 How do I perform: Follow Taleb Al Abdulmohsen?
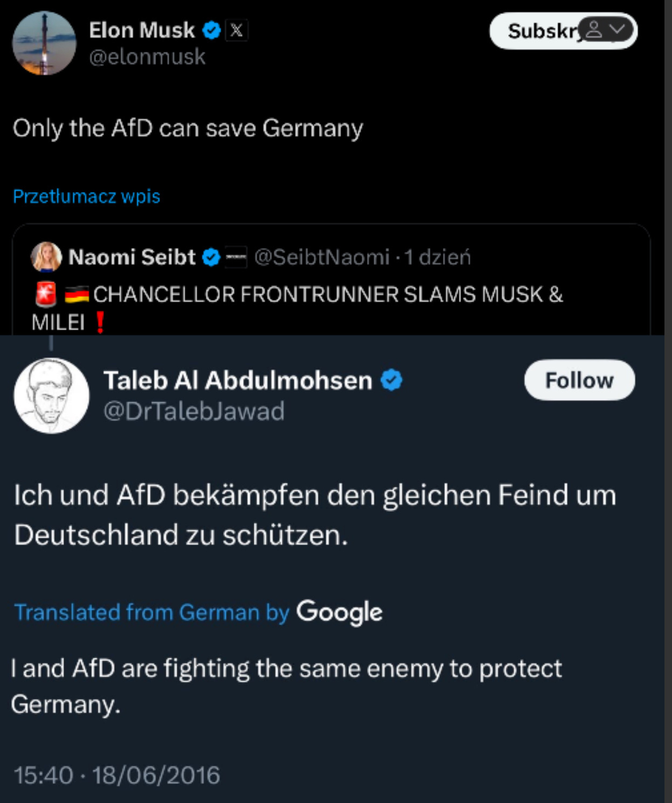[x=579, y=380]
